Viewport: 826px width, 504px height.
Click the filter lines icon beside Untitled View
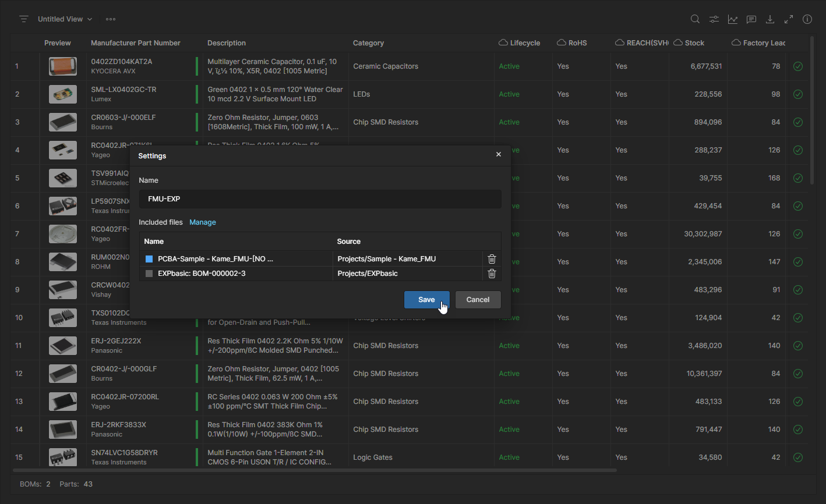[24, 19]
